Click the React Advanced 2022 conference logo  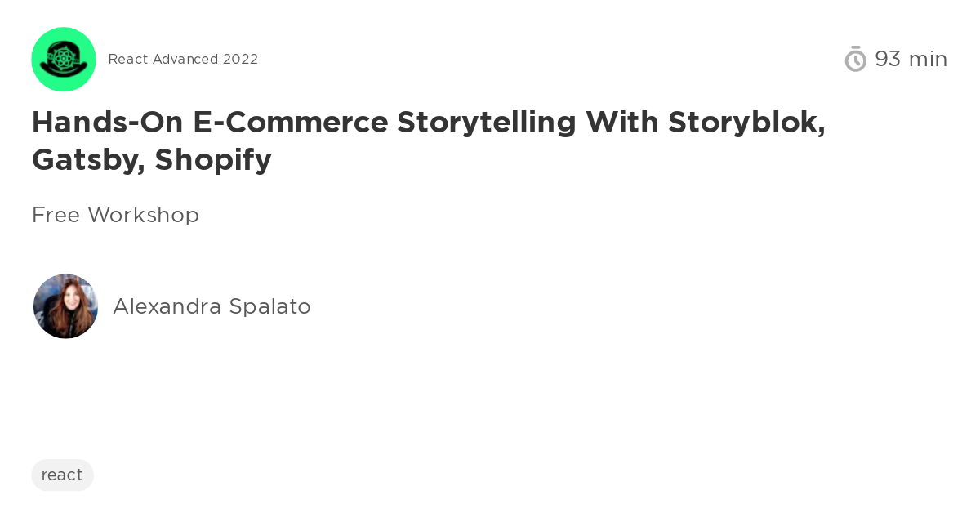(x=64, y=59)
